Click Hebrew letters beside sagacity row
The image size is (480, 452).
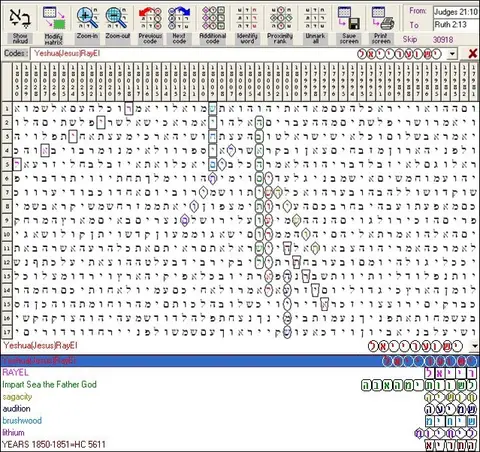point(451,397)
